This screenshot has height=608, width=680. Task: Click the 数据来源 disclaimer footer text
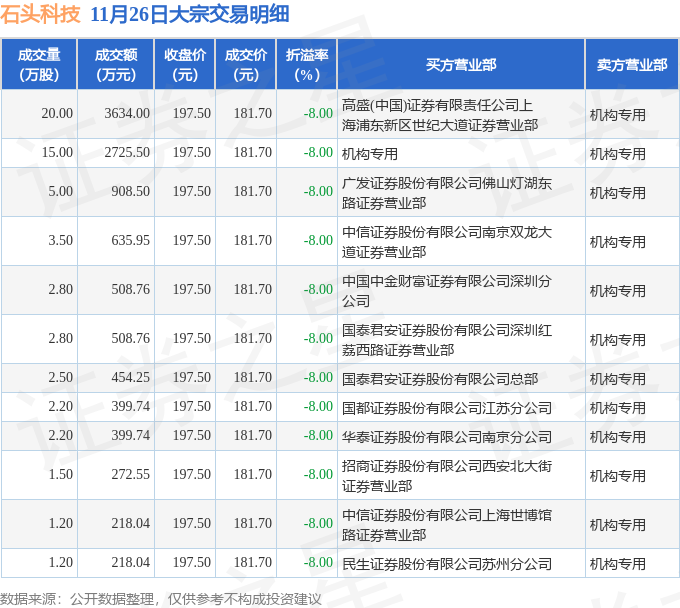click(160, 599)
